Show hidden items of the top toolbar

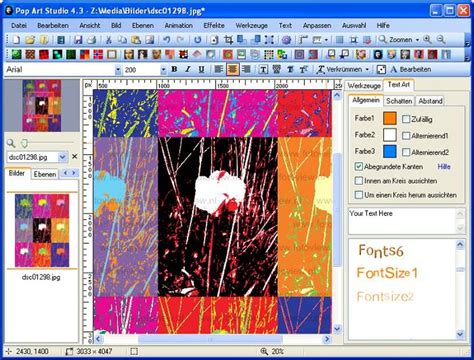point(467,40)
